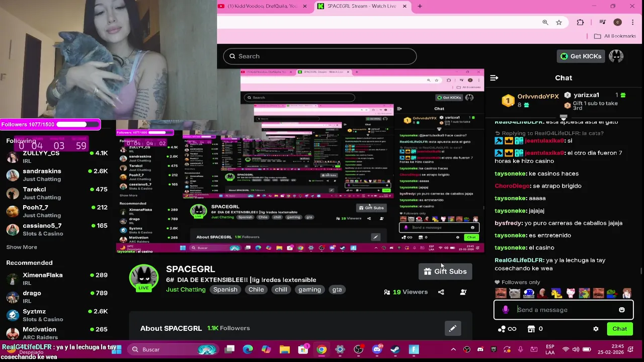Click OrlvvndoYPX top gifter entry
Screen dimensions: 644x362
(531, 100)
